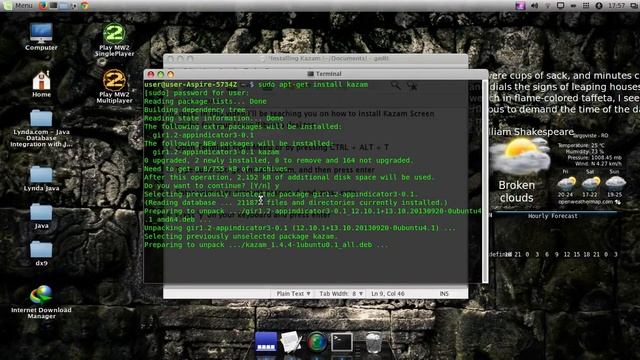Open the terminal launcher in the top panel
The image size is (640, 360).
coord(53,5)
